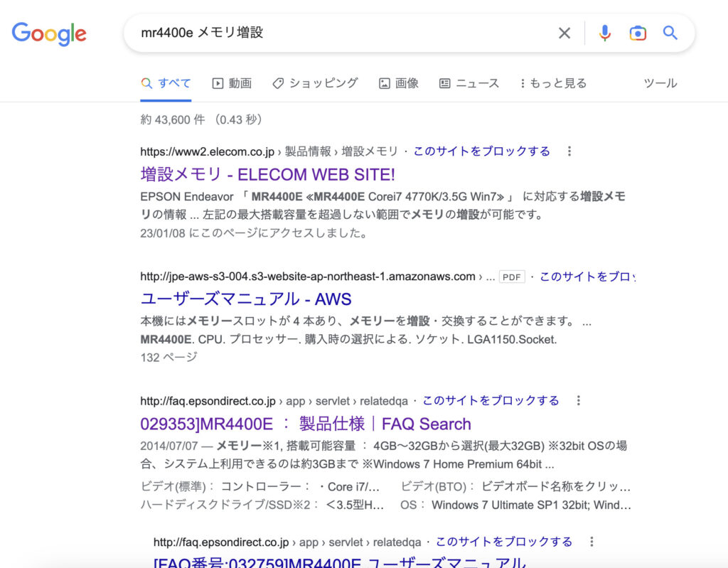728x568 pixels.
Task: Switch to the 動画 tab
Action: click(232, 83)
